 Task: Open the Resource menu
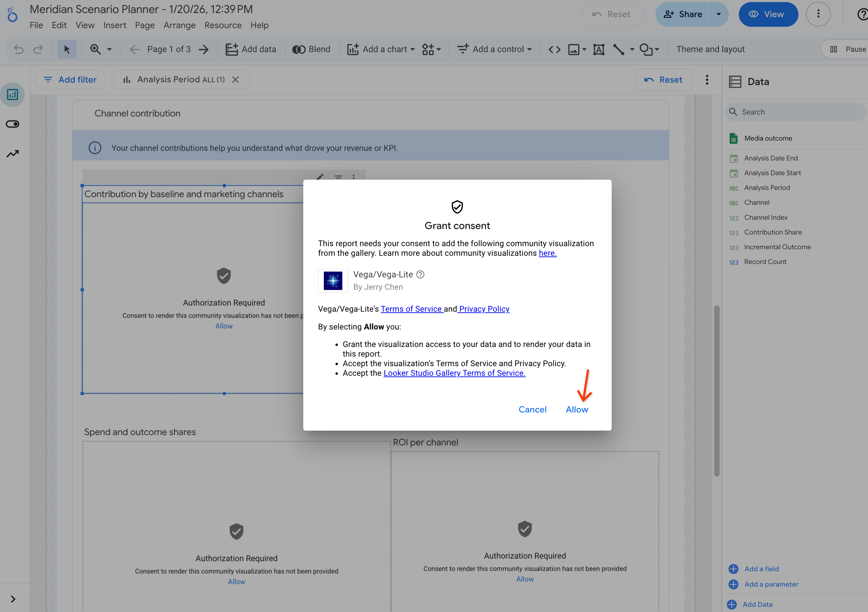click(x=223, y=25)
